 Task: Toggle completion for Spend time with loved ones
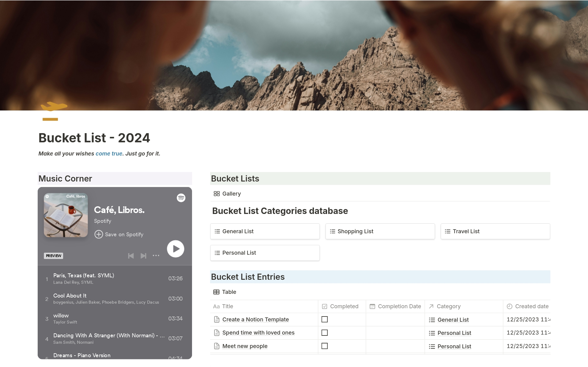(325, 333)
